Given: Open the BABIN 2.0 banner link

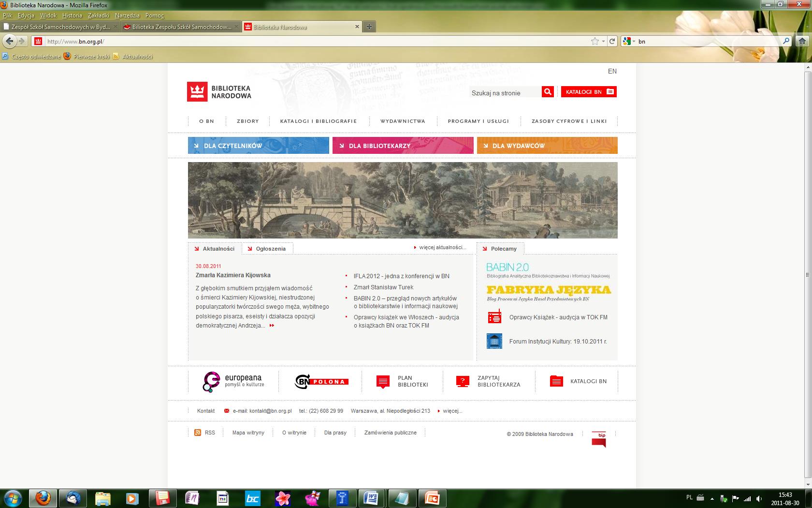Looking at the screenshot, I should (x=548, y=270).
